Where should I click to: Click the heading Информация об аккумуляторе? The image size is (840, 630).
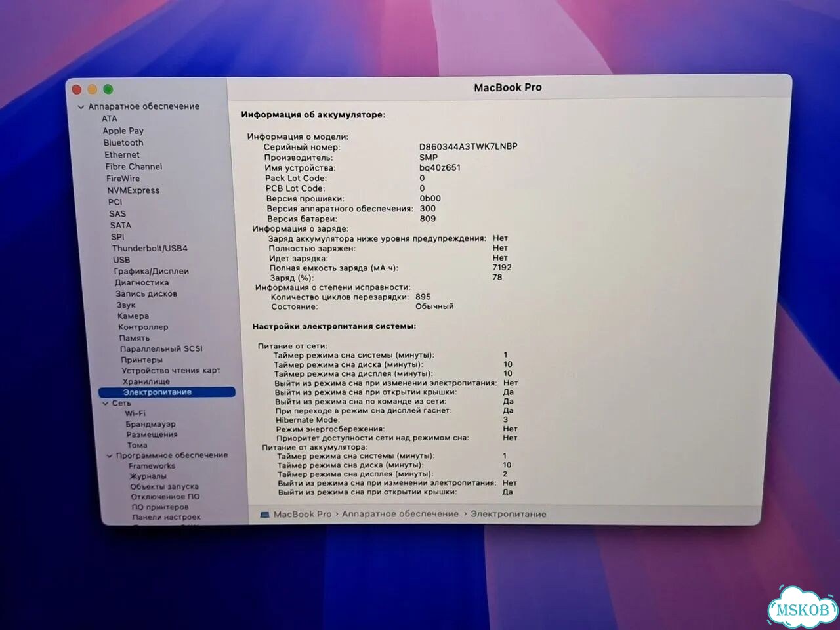[313, 115]
